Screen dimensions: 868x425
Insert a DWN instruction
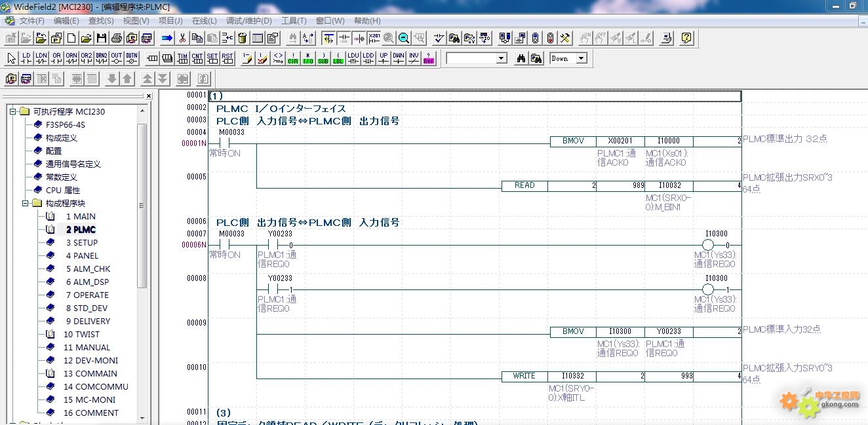pos(399,58)
